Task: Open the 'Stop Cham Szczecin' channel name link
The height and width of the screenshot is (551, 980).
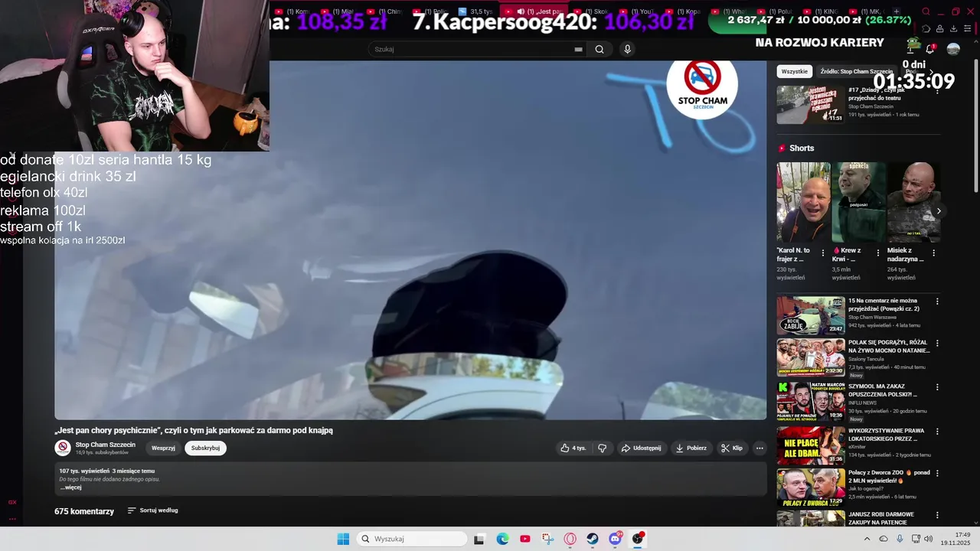Action: [106, 445]
